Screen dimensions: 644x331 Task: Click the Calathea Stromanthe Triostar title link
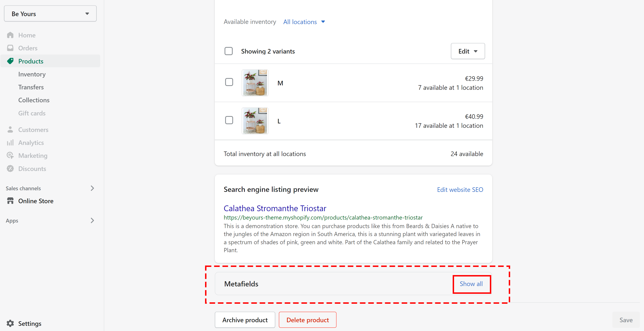pyautogui.click(x=275, y=208)
